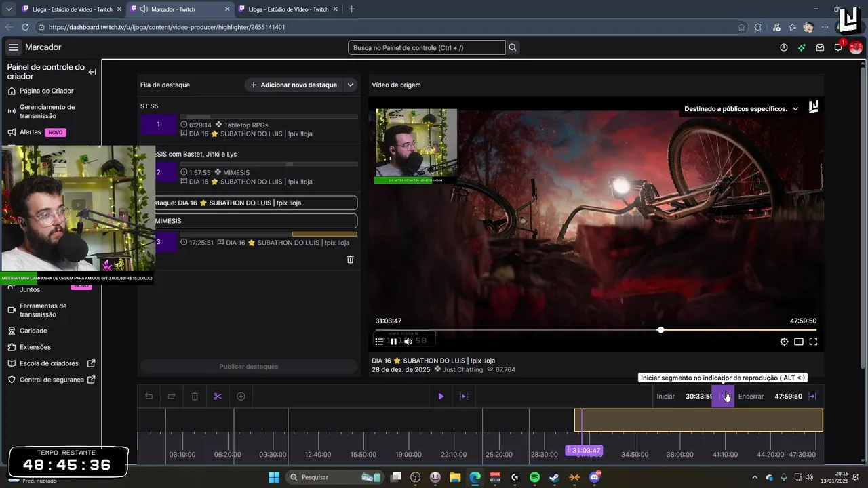868x488 pixels.
Task: Open 'Central de segurança' external link
Action: point(52,380)
